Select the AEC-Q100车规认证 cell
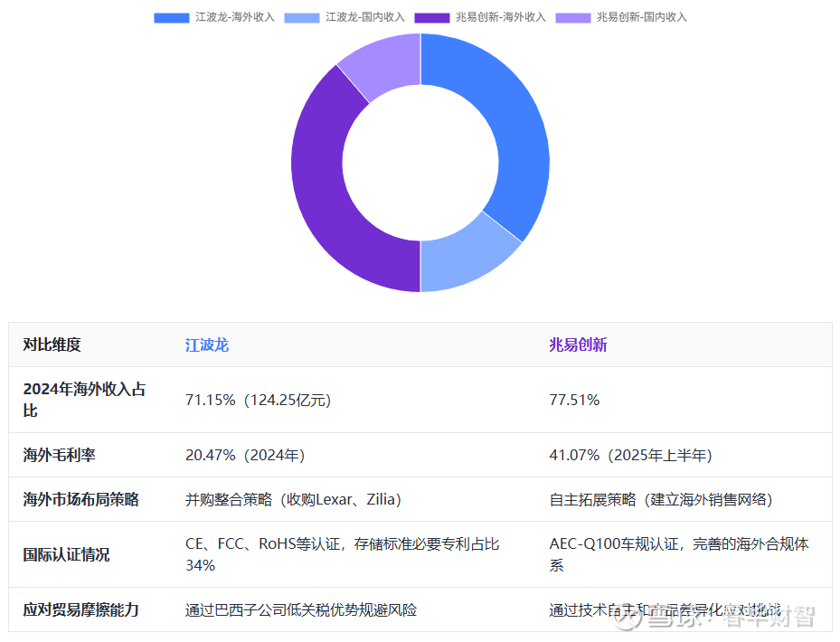 [679, 554]
